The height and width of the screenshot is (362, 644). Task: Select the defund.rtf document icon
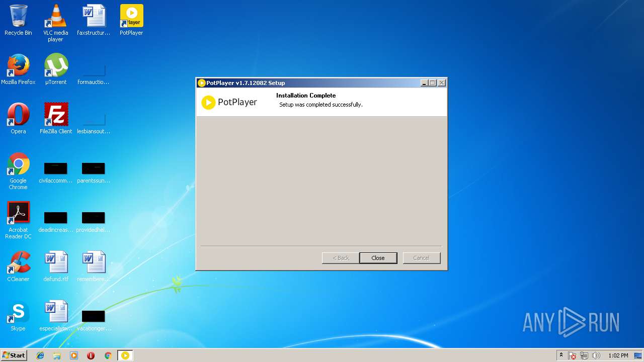(56, 266)
